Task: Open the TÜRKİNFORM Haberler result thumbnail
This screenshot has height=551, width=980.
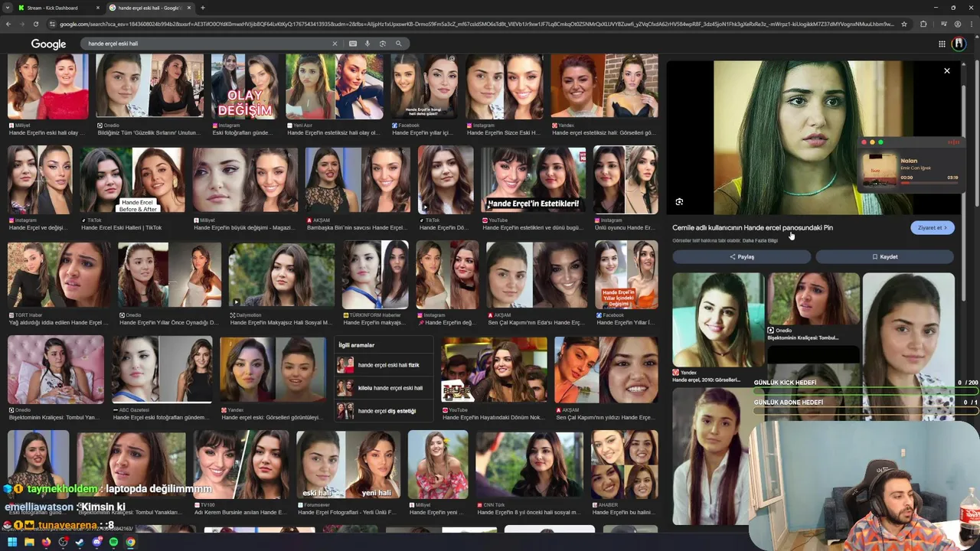Action: point(375,274)
